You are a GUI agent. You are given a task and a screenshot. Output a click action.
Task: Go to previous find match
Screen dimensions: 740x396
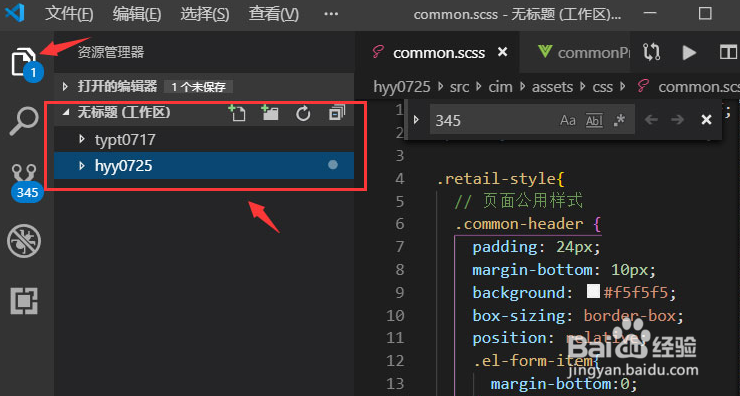[651, 120]
